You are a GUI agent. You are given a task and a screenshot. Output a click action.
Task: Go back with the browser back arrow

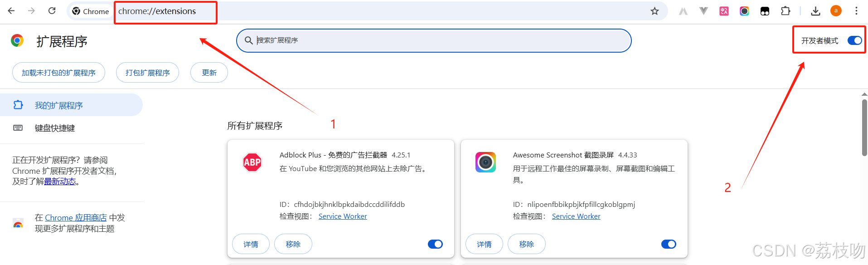11,11
